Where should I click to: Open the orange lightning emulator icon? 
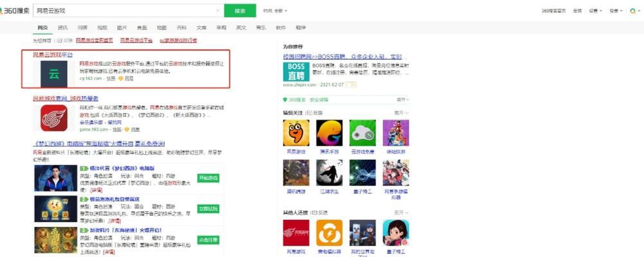329,233
